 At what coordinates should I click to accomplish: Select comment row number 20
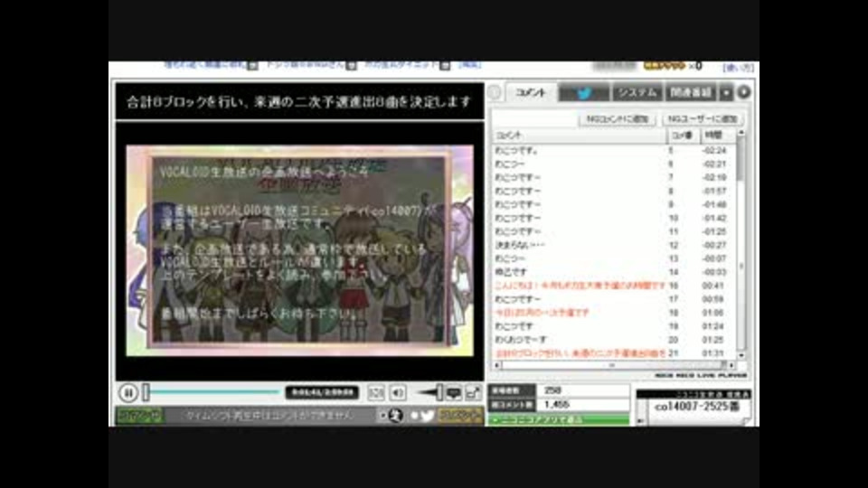click(613, 340)
